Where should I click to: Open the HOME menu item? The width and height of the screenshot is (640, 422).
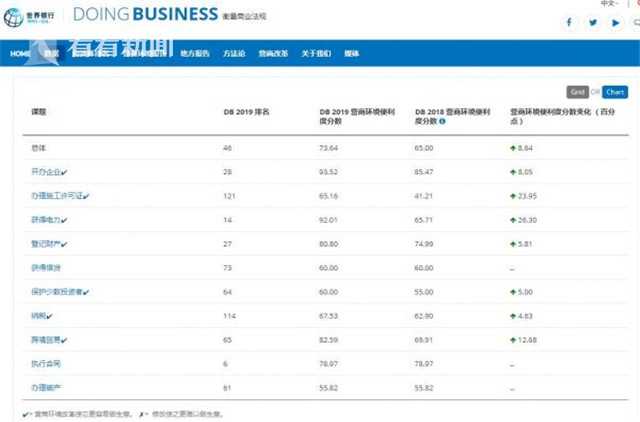(20, 53)
